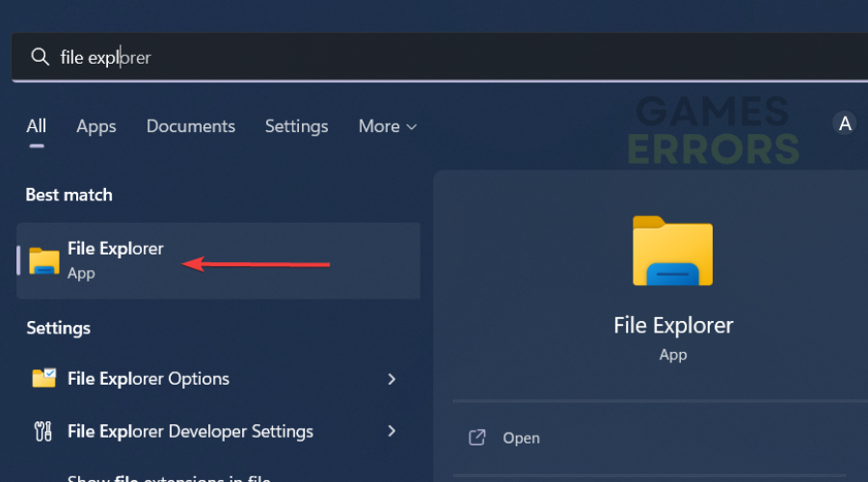This screenshot has width=868, height=482.
Task: Expand the File Explorer Options chevron
Action: pos(392,379)
